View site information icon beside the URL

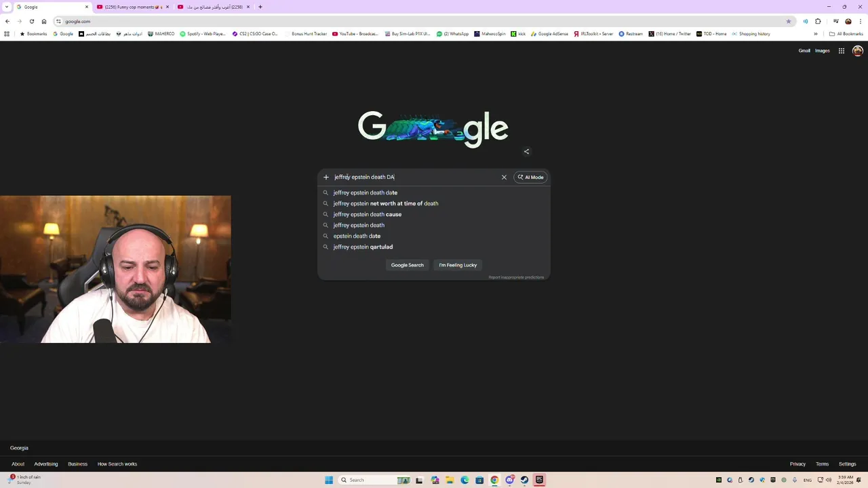(59, 21)
